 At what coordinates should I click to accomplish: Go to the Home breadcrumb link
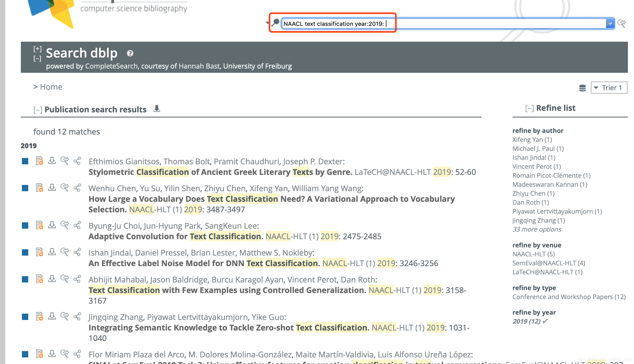click(51, 87)
